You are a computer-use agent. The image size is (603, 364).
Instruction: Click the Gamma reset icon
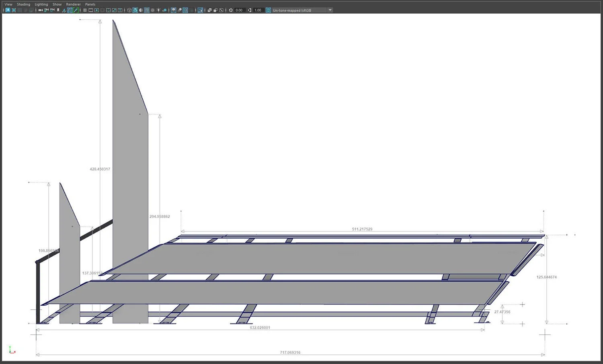[250, 10]
